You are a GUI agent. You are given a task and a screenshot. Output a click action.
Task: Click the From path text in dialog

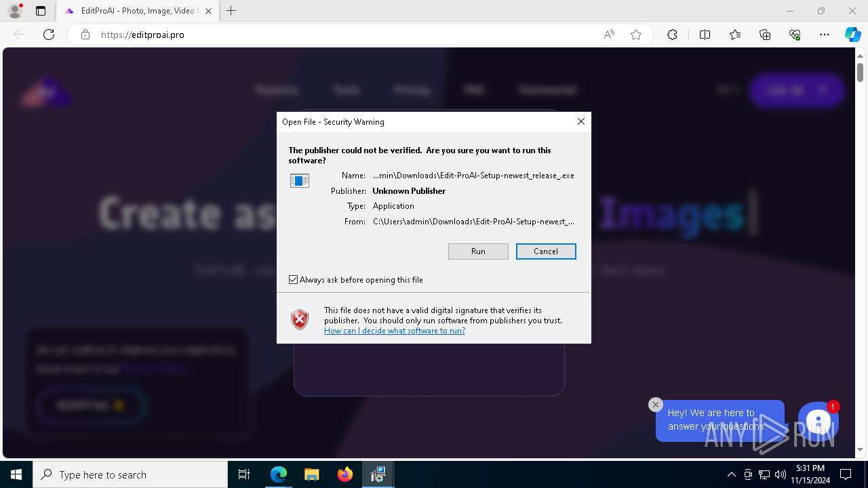pyautogui.click(x=473, y=222)
